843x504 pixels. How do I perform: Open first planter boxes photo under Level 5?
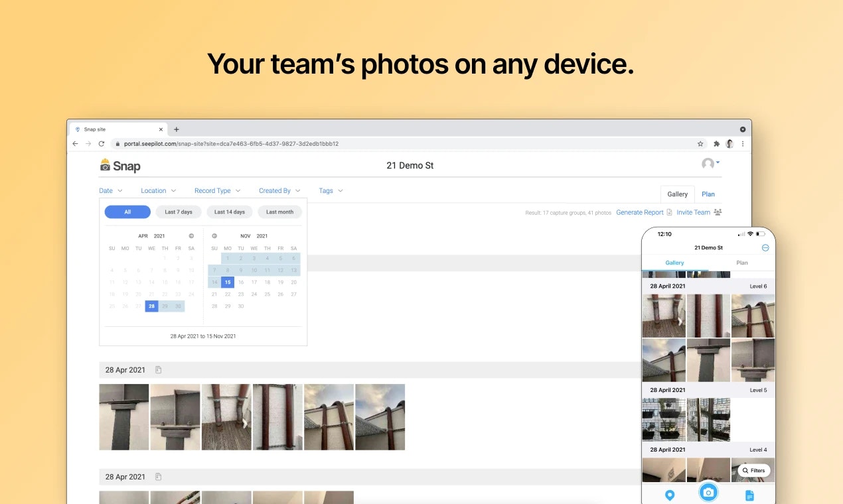664,420
